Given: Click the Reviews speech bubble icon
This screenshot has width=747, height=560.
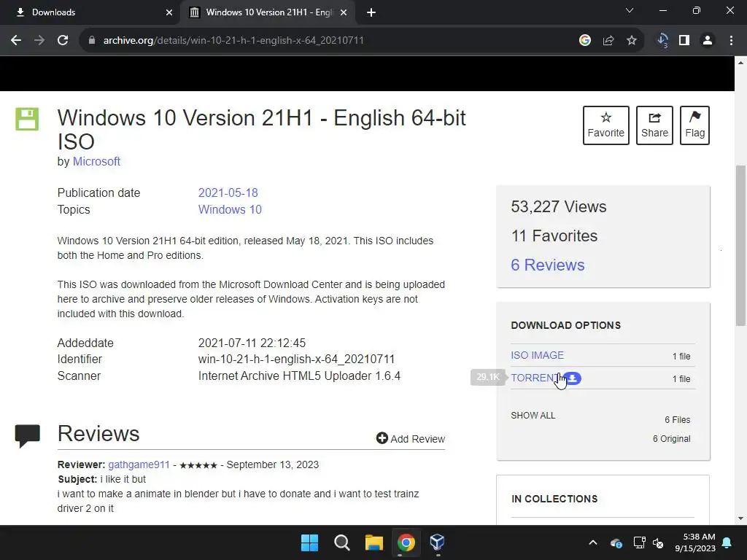Looking at the screenshot, I should (28, 436).
